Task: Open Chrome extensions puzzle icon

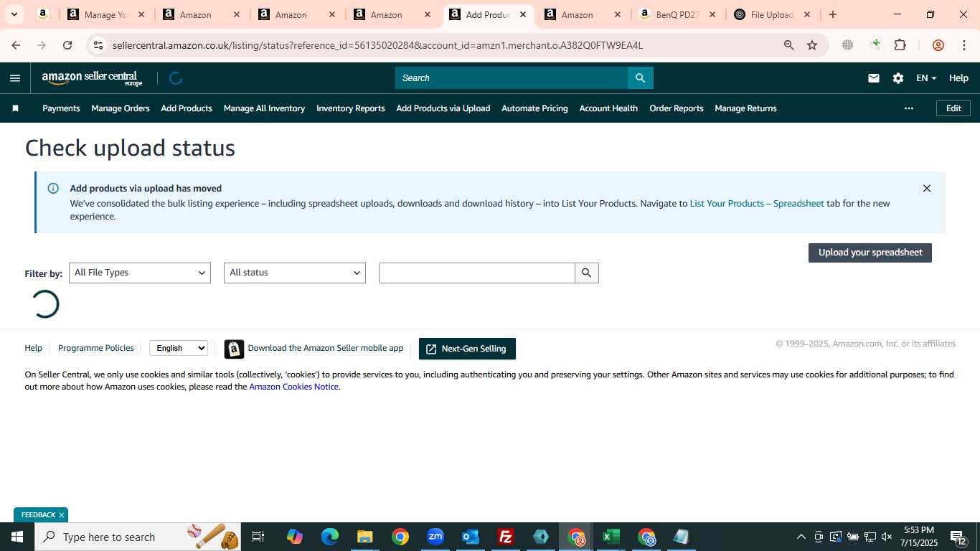Action: click(x=900, y=45)
